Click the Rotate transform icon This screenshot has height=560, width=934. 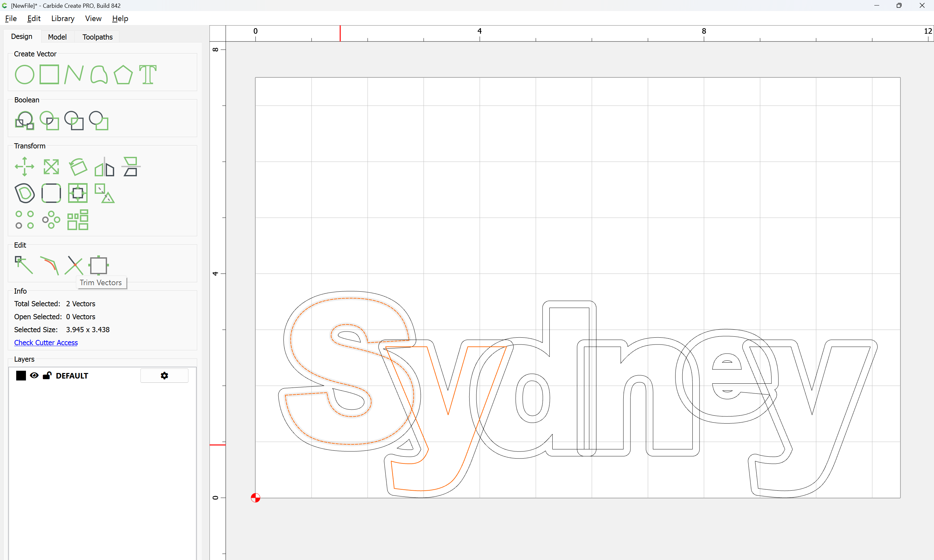pyautogui.click(x=78, y=167)
